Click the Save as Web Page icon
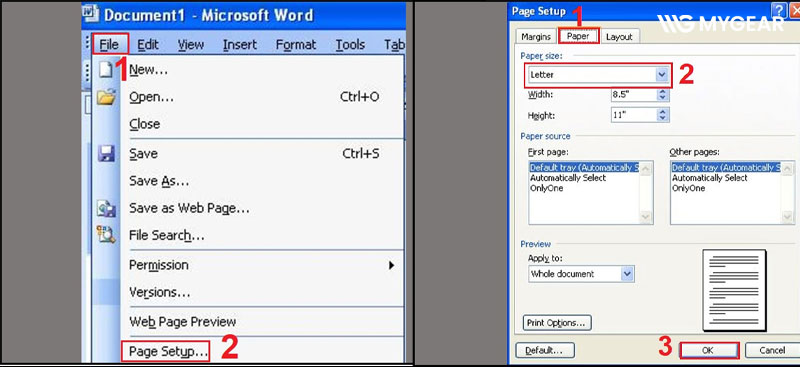The height and width of the screenshot is (367, 800). tap(107, 208)
